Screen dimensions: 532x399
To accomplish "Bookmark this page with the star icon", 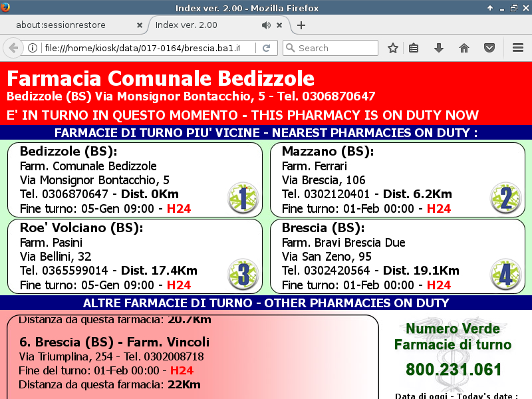I will coord(393,48).
